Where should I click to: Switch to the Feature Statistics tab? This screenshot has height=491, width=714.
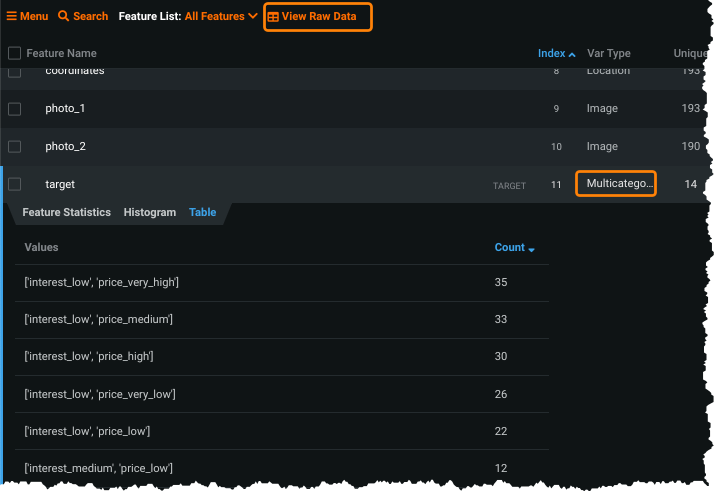tap(66, 212)
